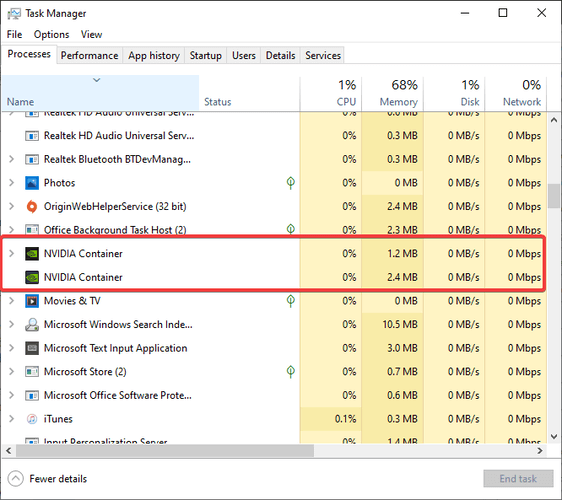Click the vertical scrollbar down arrow
The height and width of the screenshot is (500, 562).
click(x=554, y=437)
